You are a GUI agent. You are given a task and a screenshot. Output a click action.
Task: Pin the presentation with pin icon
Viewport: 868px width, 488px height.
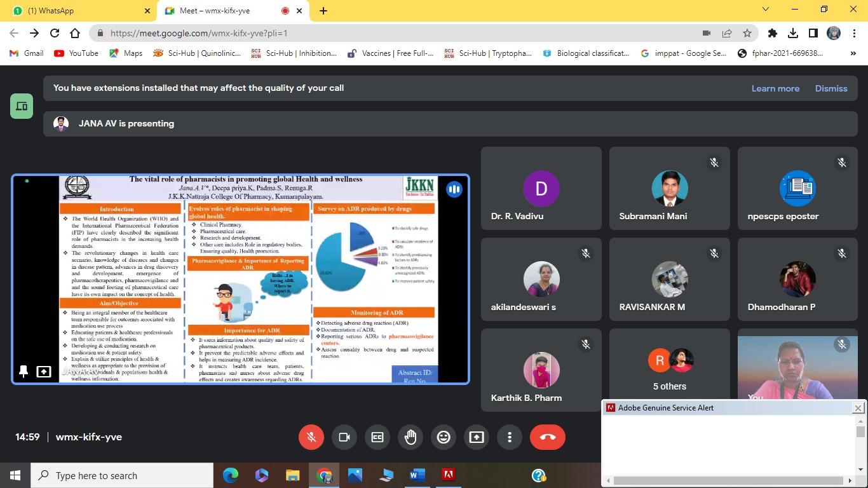click(24, 372)
